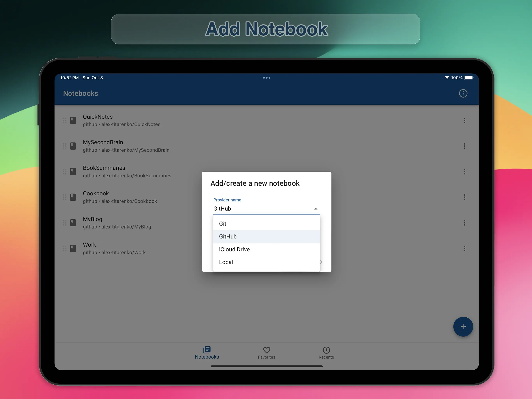Screen dimensions: 532x399
Task: Switch to the Recents tab
Action: [326, 353]
